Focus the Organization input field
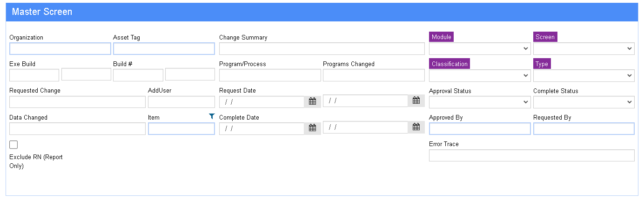 click(x=60, y=48)
